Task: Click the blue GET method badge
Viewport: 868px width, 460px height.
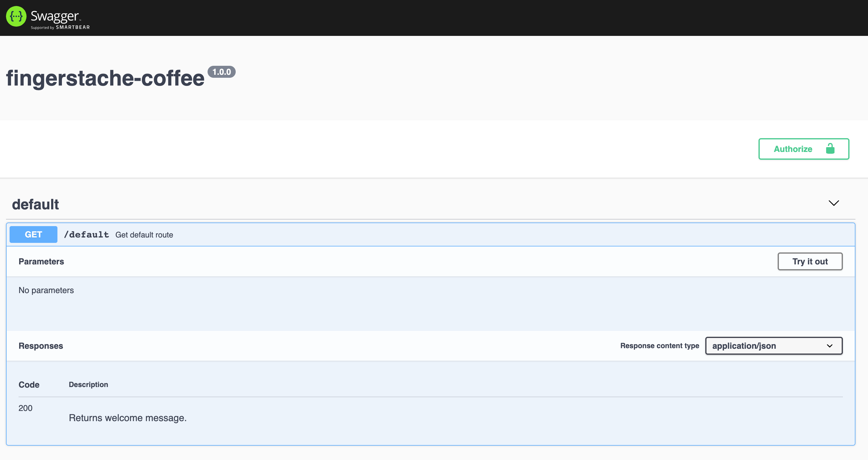Action: pyautogui.click(x=33, y=234)
